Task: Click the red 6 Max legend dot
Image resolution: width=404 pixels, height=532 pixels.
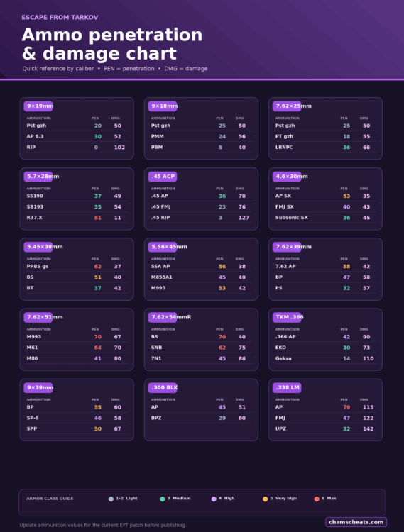Action: pos(317,499)
